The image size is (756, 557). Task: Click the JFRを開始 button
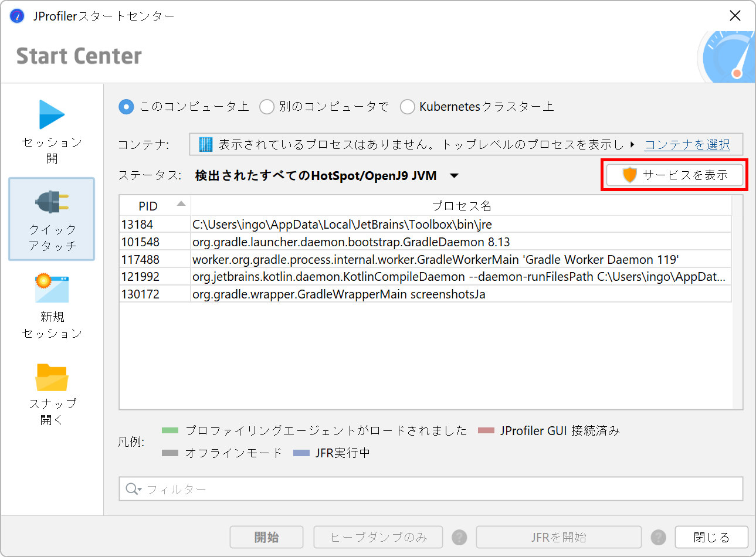pyautogui.click(x=559, y=537)
